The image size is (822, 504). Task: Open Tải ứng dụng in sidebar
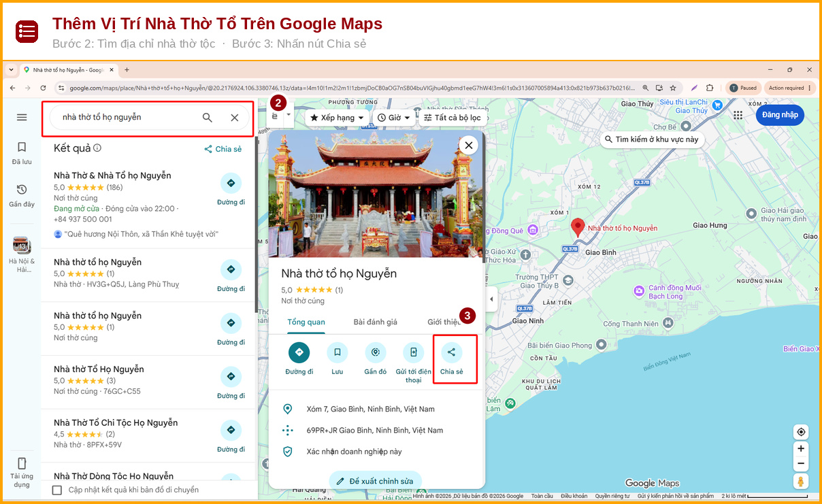pos(22,472)
